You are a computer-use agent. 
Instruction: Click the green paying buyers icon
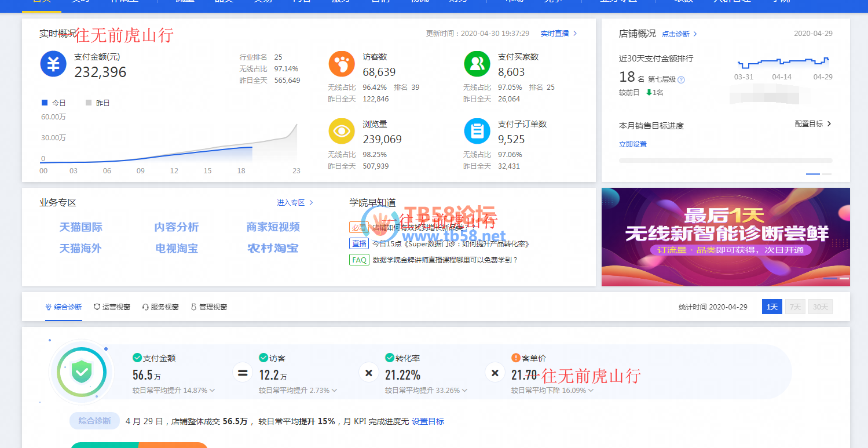pos(477,64)
